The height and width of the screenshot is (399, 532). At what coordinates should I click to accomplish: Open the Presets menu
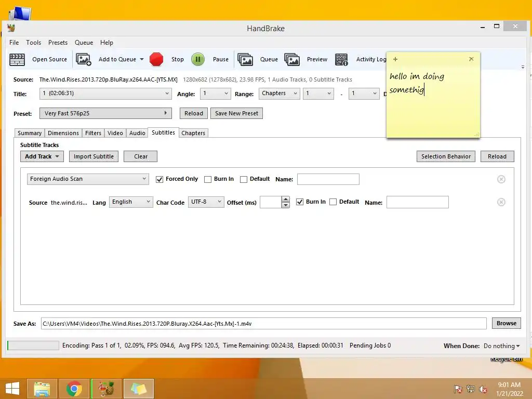coord(58,43)
